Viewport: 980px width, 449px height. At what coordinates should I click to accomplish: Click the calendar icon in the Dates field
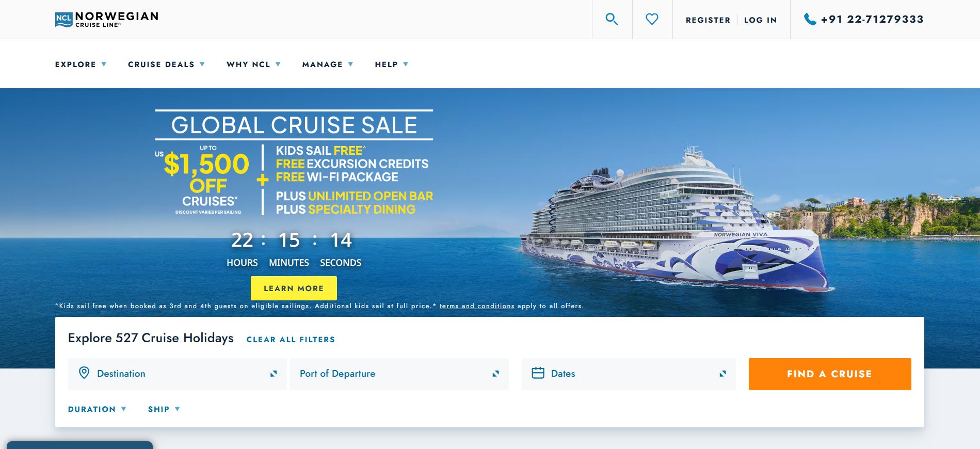pos(539,373)
